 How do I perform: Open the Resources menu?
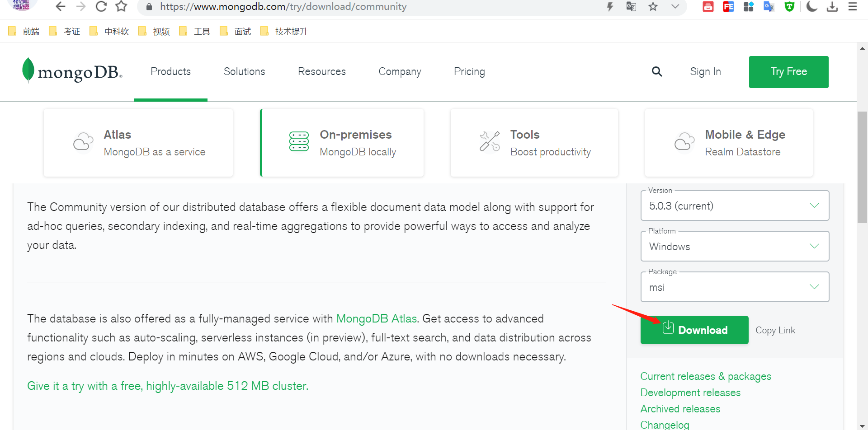(321, 71)
